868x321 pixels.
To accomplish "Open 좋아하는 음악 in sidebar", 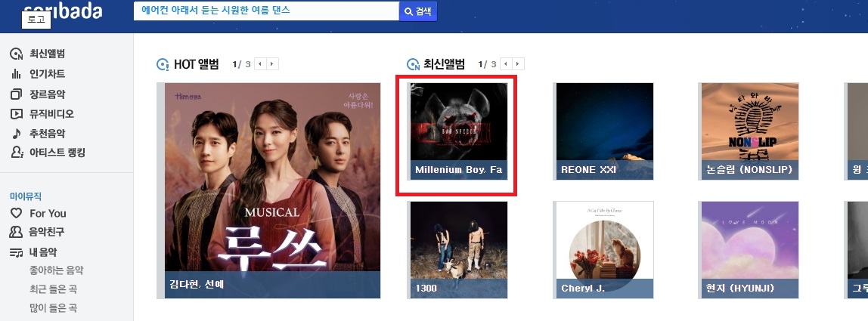I will pyautogui.click(x=57, y=270).
